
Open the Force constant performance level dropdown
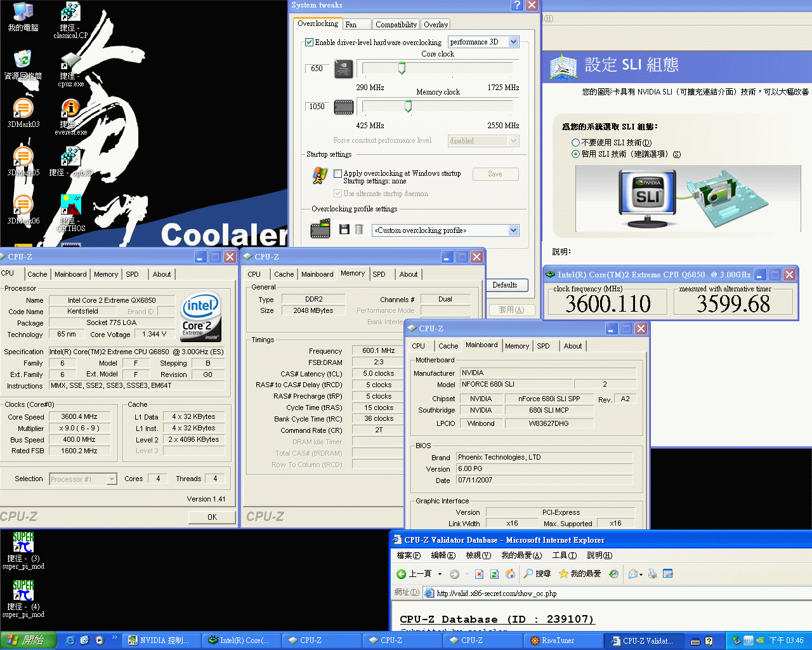click(514, 140)
